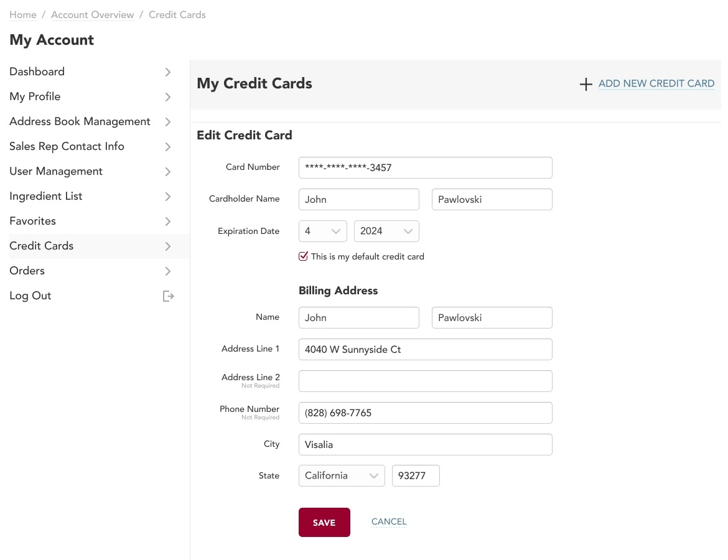Open the expiration month dropdown

[323, 231]
